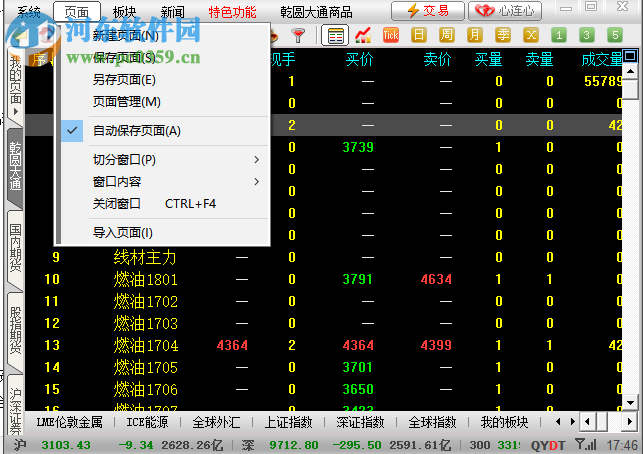
Task: Switch to 国内期货 side tab
Action: coord(15,247)
